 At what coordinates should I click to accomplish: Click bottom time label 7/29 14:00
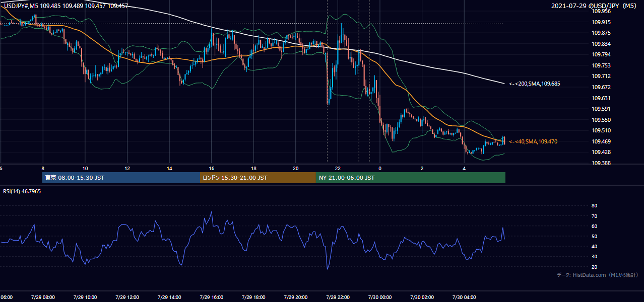point(169,297)
